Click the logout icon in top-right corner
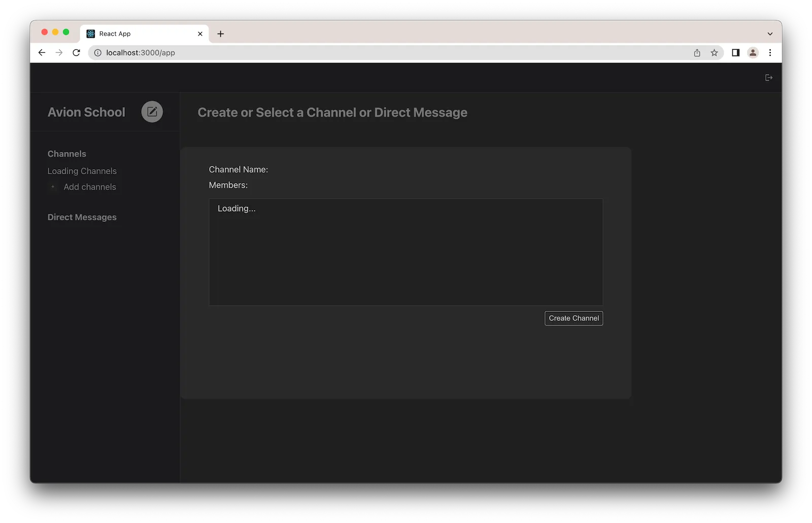This screenshot has width=812, height=523. tap(768, 77)
